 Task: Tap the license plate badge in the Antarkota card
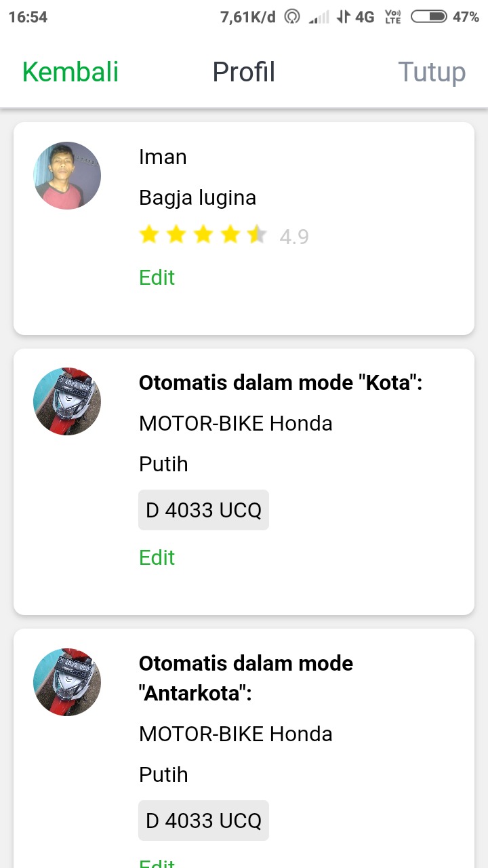203,821
